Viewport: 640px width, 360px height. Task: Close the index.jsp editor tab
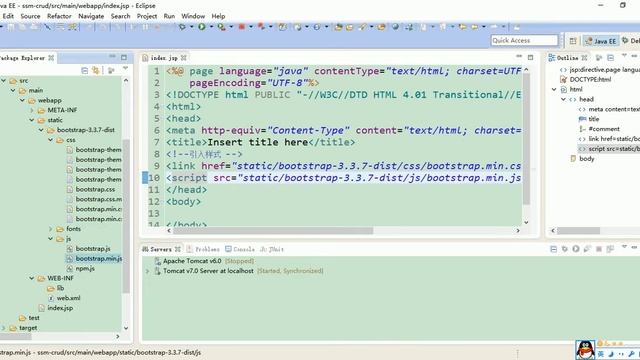point(184,58)
